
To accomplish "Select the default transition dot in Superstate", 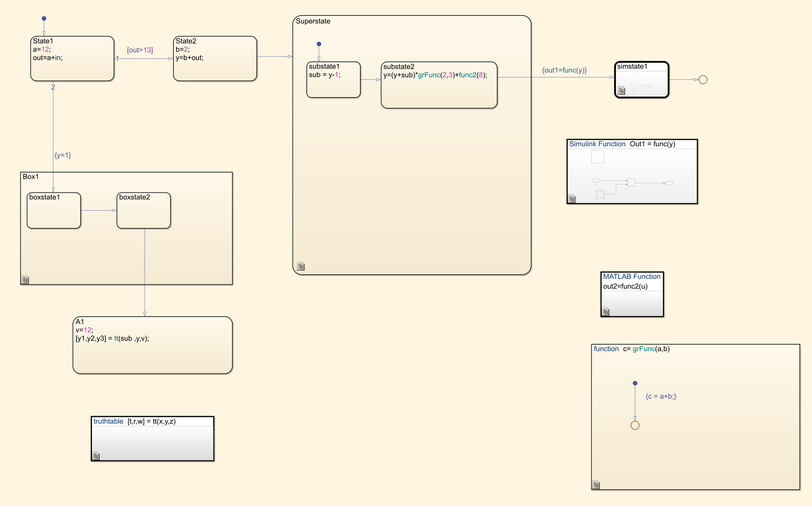I will point(319,44).
